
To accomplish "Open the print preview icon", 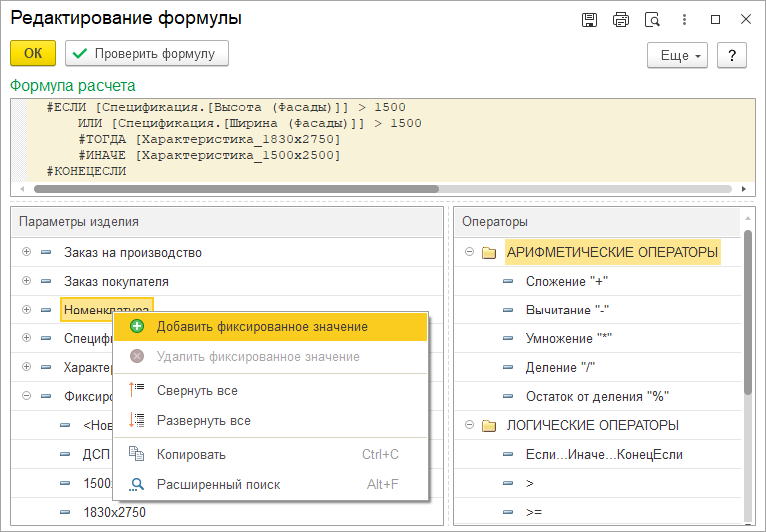I will click(x=652, y=19).
